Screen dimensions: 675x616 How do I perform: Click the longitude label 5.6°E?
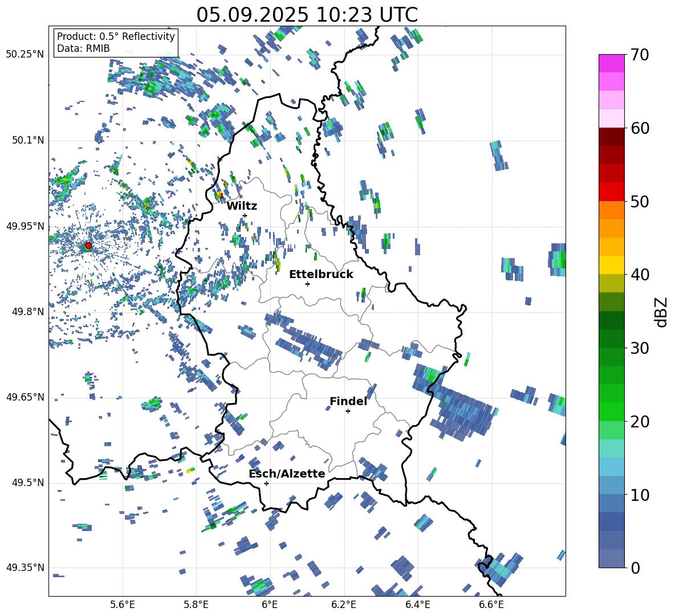[x=123, y=605]
